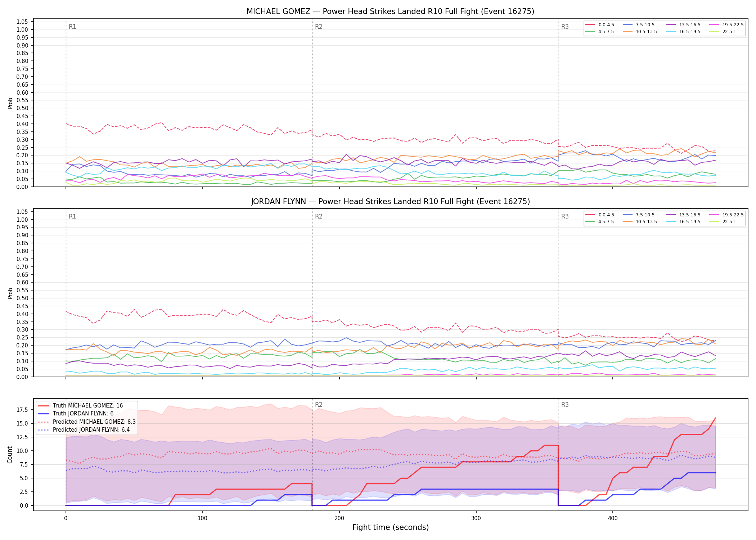This screenshot has height=540, width=756.
Task: Click the JORDAN FLYNN chart title
Action: (x=390, y=202)
